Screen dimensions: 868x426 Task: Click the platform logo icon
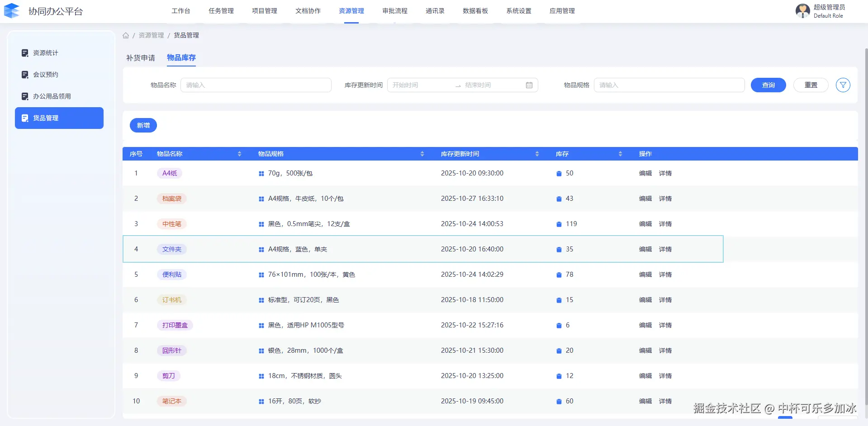pos(12,11)
